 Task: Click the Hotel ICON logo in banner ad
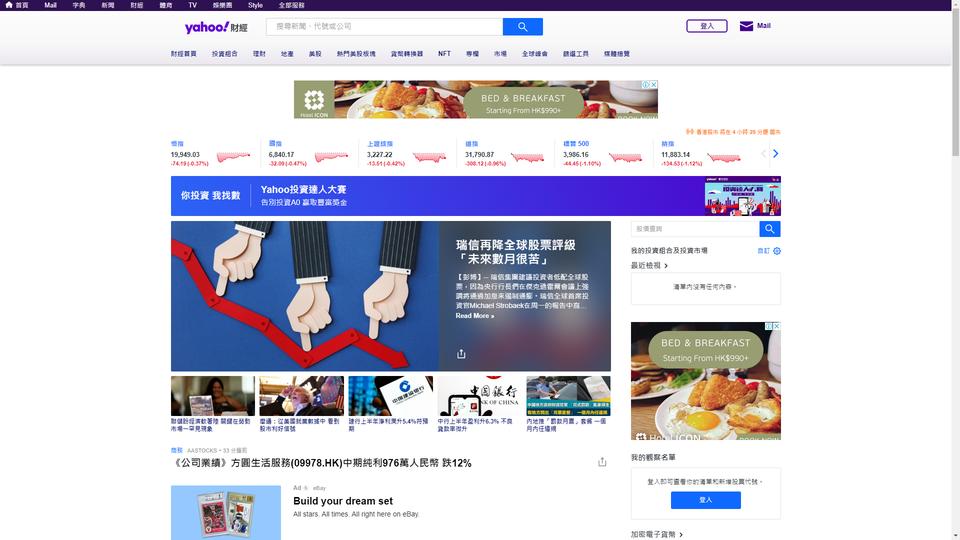point(314,100)
